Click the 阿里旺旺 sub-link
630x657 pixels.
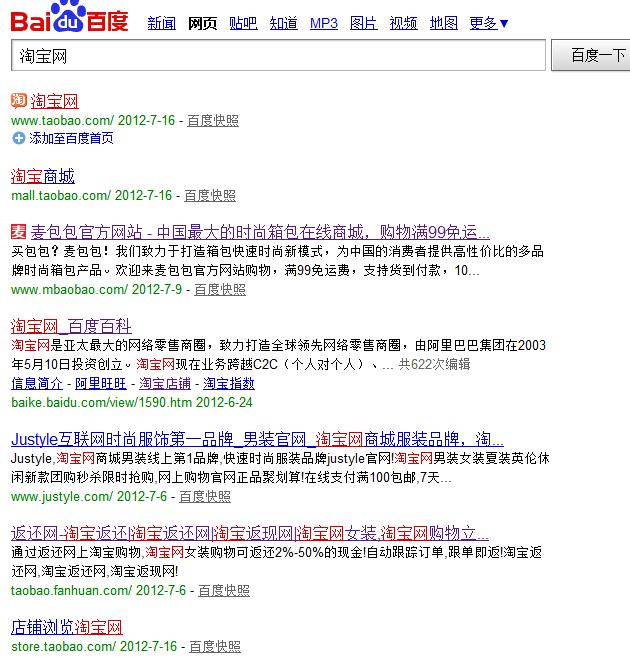click(101, 383)
